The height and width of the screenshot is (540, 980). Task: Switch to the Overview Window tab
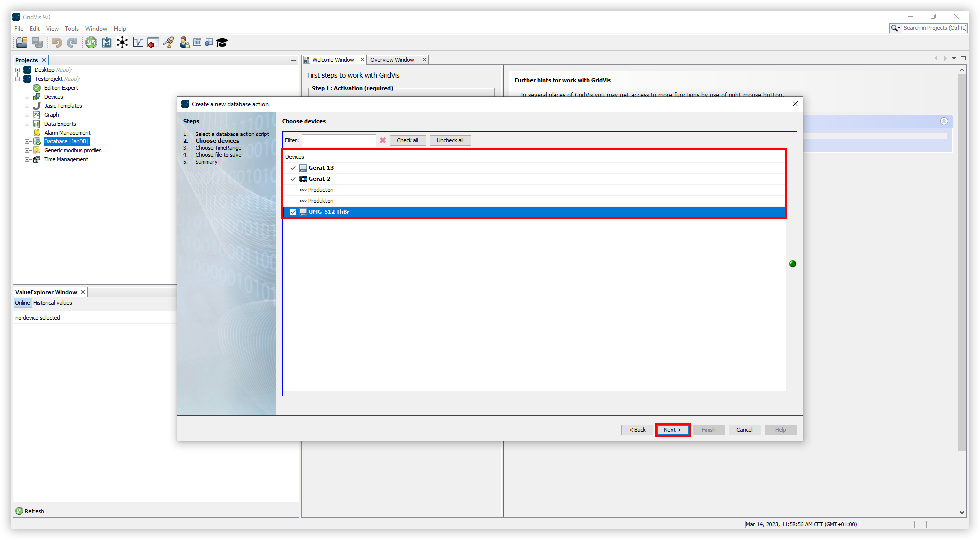pyautogui.click(x=392, y=59)
